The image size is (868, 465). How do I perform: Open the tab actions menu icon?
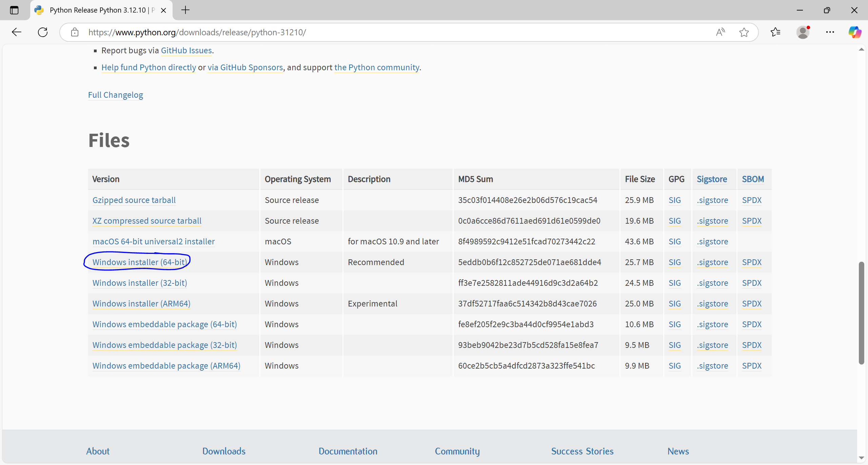(x=14, y=10)
